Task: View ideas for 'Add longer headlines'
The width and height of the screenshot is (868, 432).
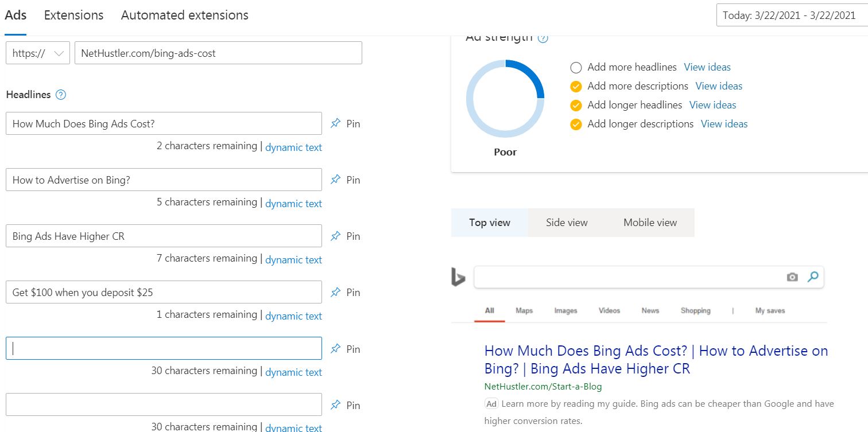Action: [712, 105]
